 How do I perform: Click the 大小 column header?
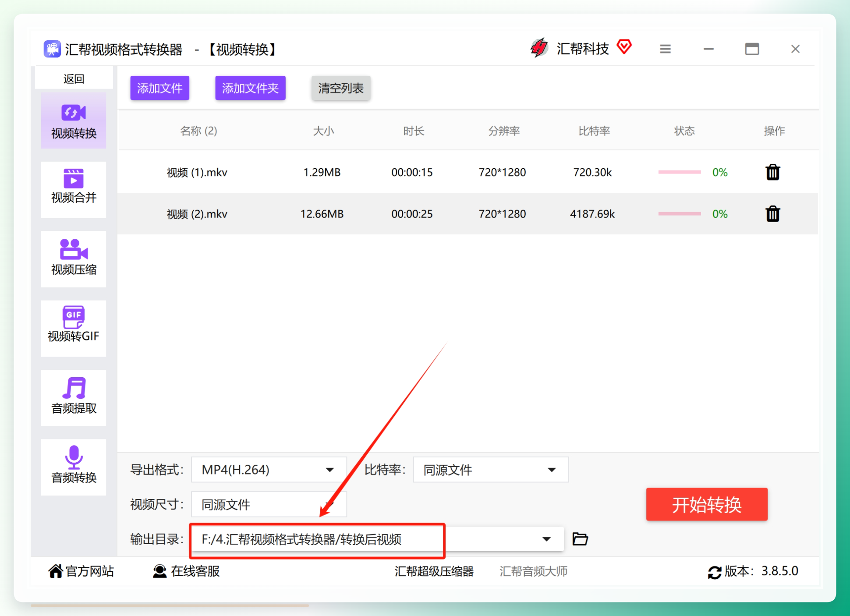[x=323, y=131]
